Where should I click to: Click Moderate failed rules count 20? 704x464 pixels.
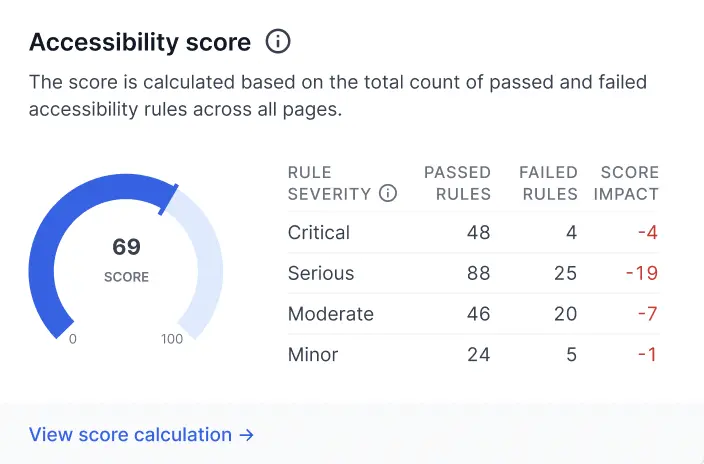(566, 314)
